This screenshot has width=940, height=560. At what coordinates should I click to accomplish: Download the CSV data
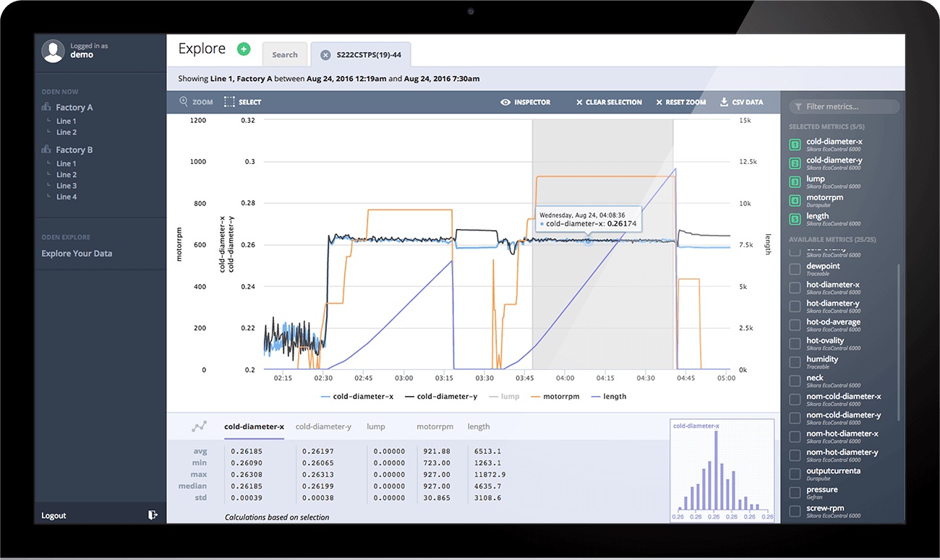(741, 103)
